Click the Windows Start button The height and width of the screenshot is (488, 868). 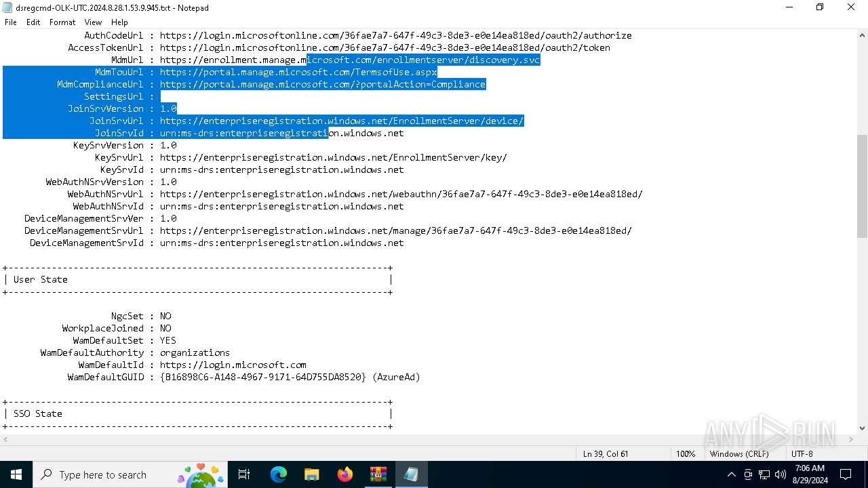[16, 474]
